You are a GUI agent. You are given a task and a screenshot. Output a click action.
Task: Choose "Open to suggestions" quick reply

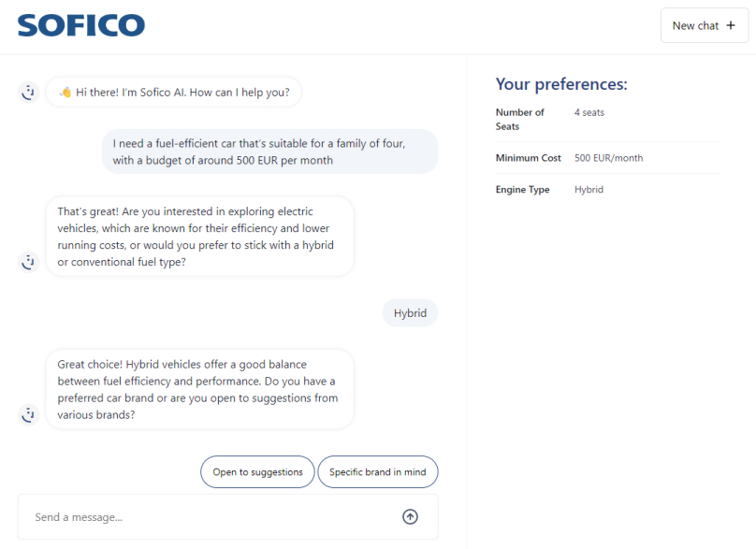[x=257, y=472]
